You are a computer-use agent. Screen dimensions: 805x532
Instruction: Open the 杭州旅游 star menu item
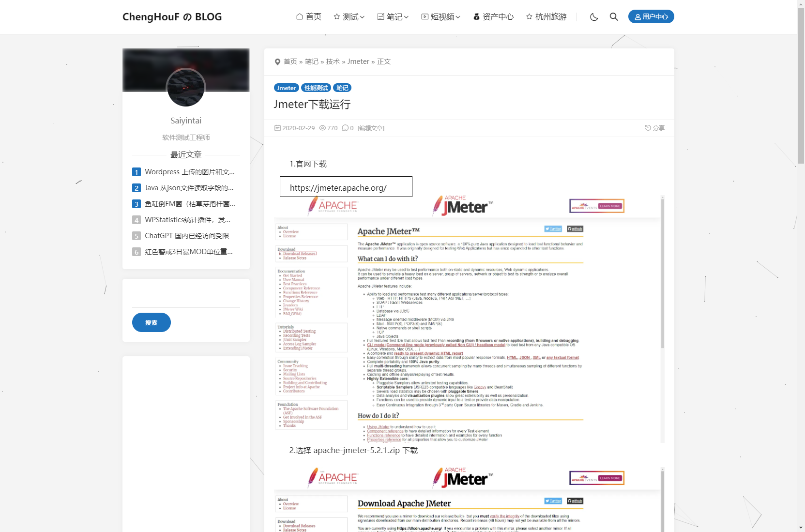546,17
